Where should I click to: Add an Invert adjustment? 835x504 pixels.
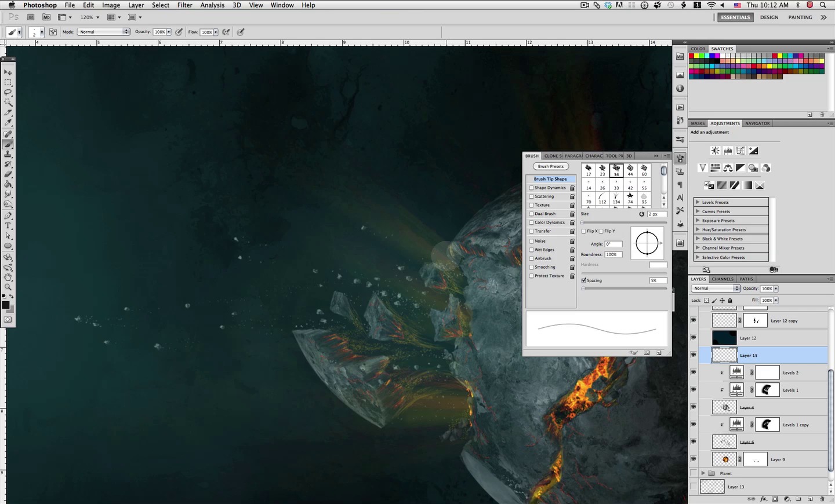click(x=709, y=185)
